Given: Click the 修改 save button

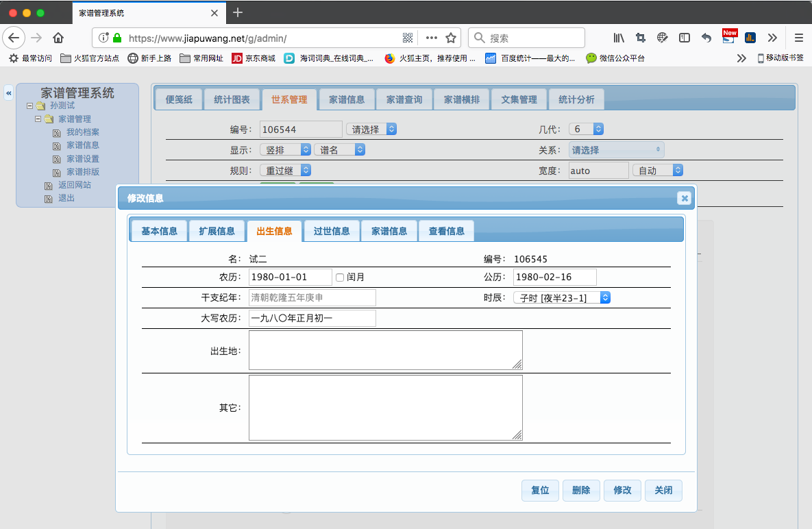Looking at the screenshot, I should pyautogui.click(x=622, y=490).
